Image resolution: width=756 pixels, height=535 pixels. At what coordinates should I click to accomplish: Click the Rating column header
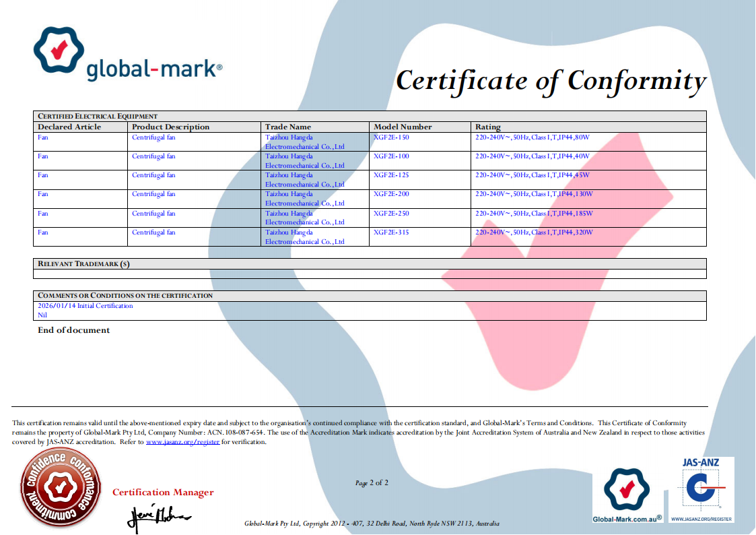coord(488,127)
